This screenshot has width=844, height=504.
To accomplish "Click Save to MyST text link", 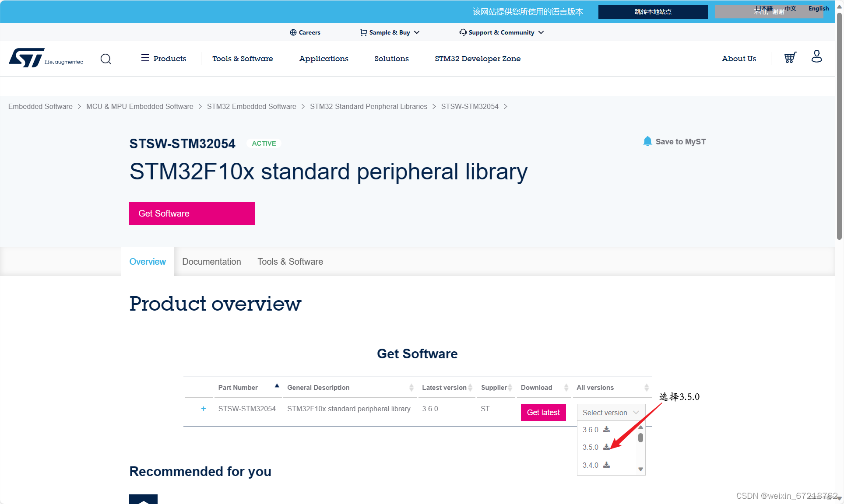I will coord(681,141).
